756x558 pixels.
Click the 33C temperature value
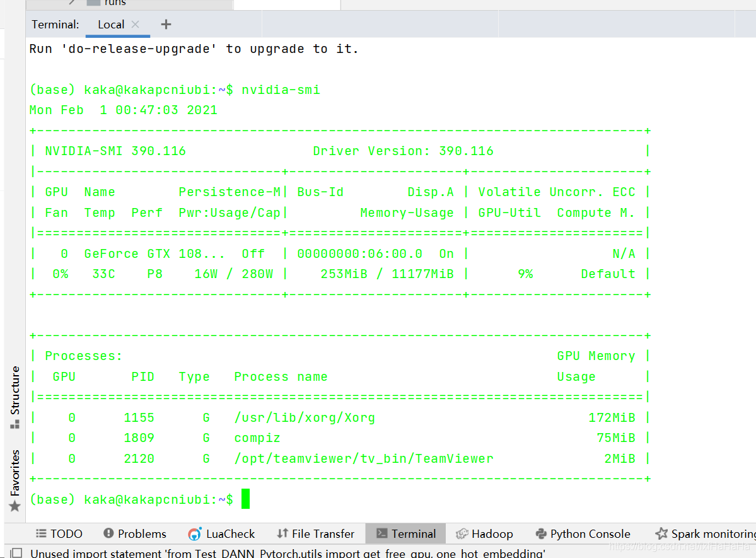pyautogui.click(x=103, y=274)
